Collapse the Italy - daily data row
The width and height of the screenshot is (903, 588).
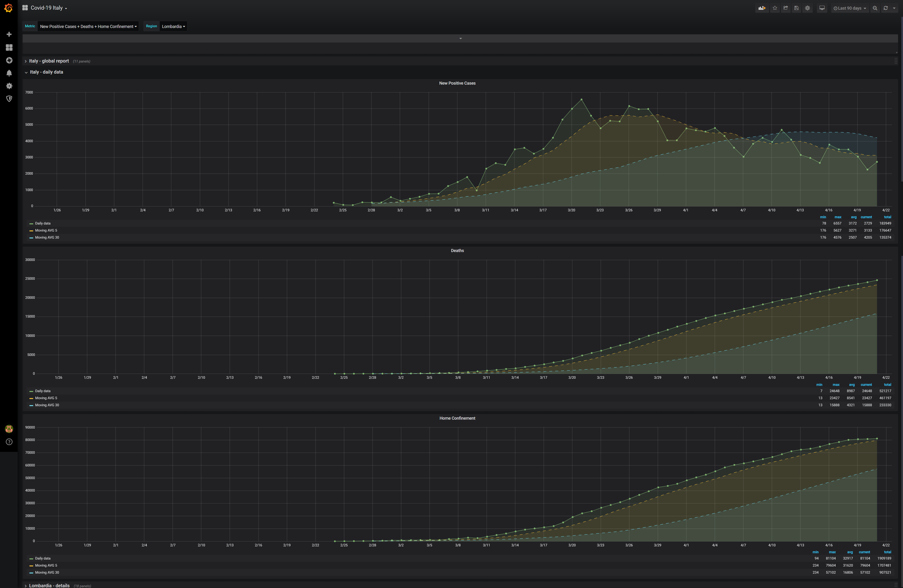(46, 72)
